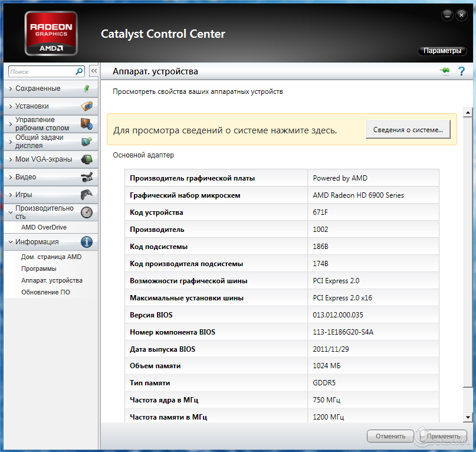Click the Сведения о системе button
476x452 pixels.
[x=408, y=129]
